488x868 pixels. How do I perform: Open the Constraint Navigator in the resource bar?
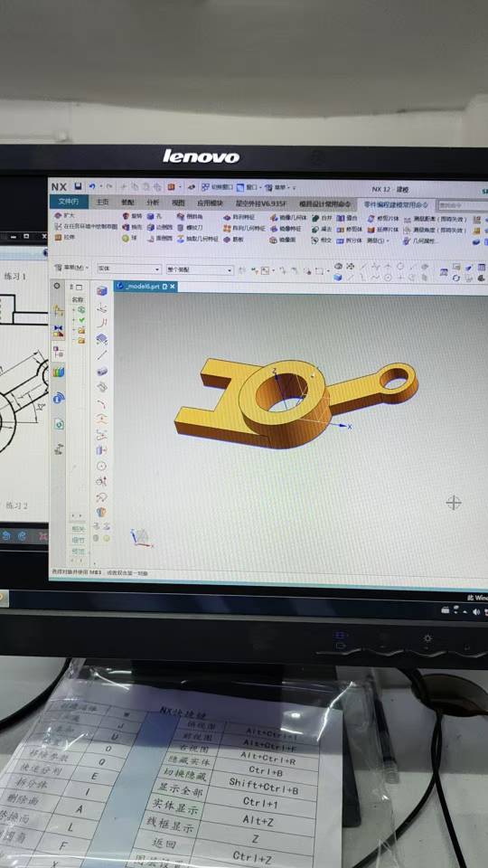pyautogui.click(x=58, y=332)
